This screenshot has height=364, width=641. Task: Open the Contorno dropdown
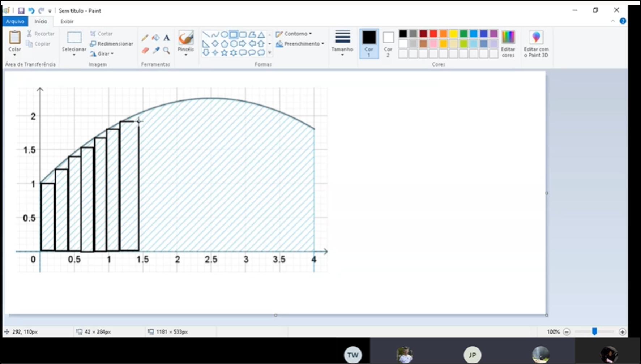click(x=294, y=34)
